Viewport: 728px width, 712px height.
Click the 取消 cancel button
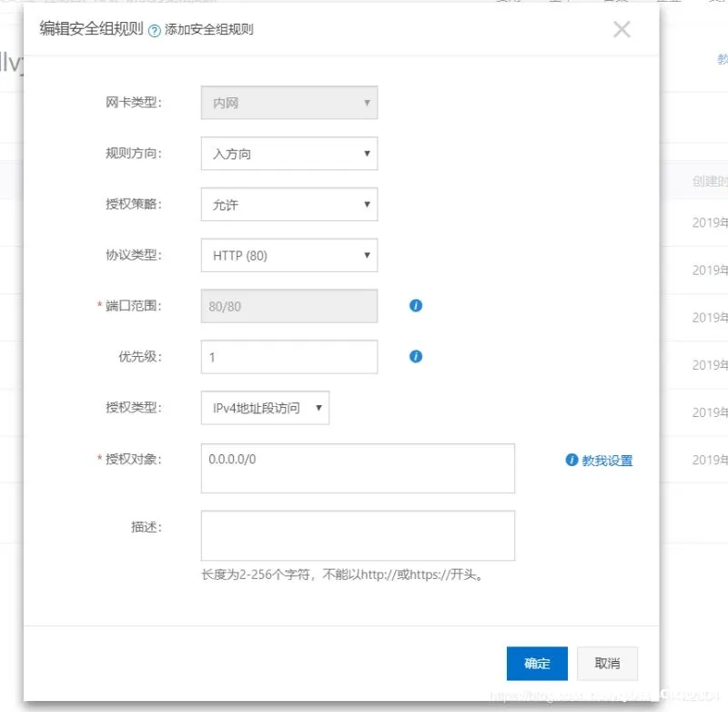(607, 664)
